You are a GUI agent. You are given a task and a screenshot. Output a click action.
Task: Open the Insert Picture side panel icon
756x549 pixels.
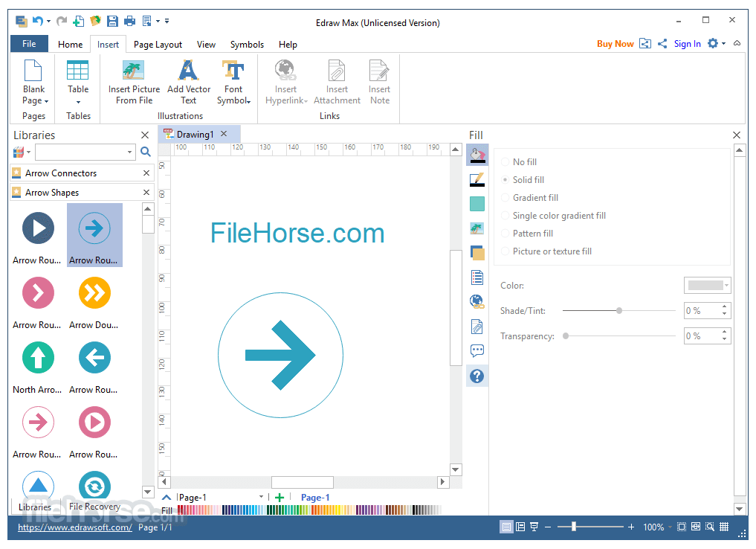pyautogui.click(x=476, y=228)
